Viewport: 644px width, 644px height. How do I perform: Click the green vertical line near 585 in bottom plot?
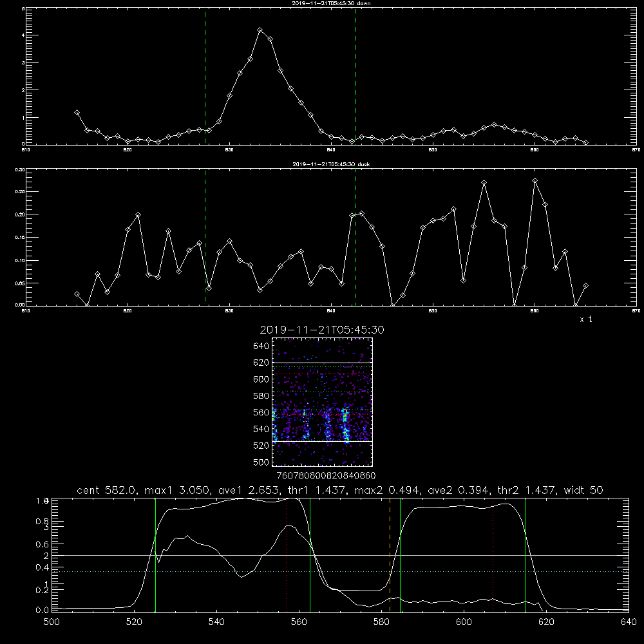[400, 555]
